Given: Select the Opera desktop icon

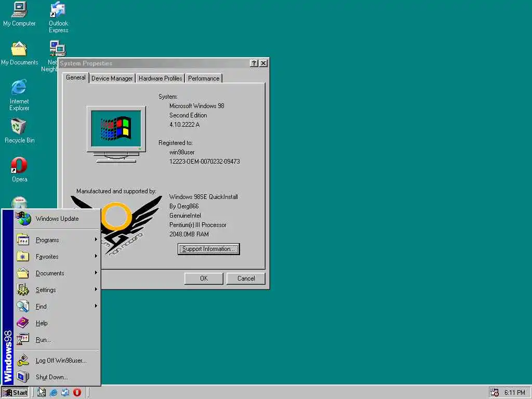Looking at the screenshot, I should coord(19,170).
